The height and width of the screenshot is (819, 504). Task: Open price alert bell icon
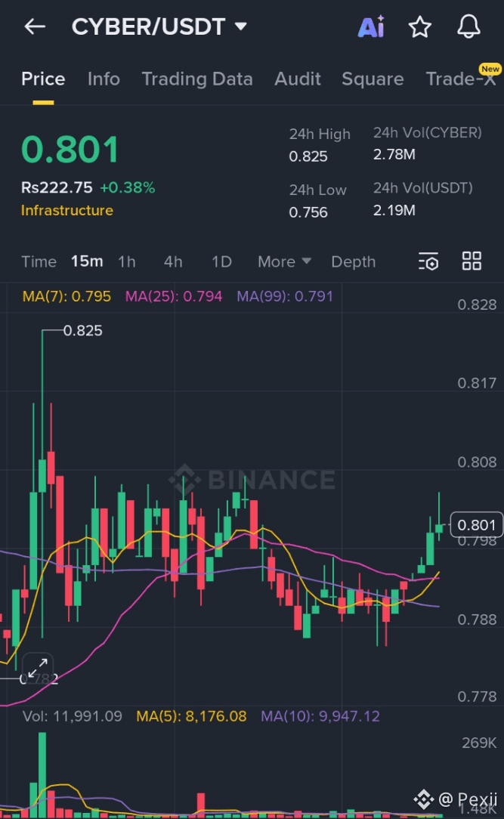pos(468,26)
